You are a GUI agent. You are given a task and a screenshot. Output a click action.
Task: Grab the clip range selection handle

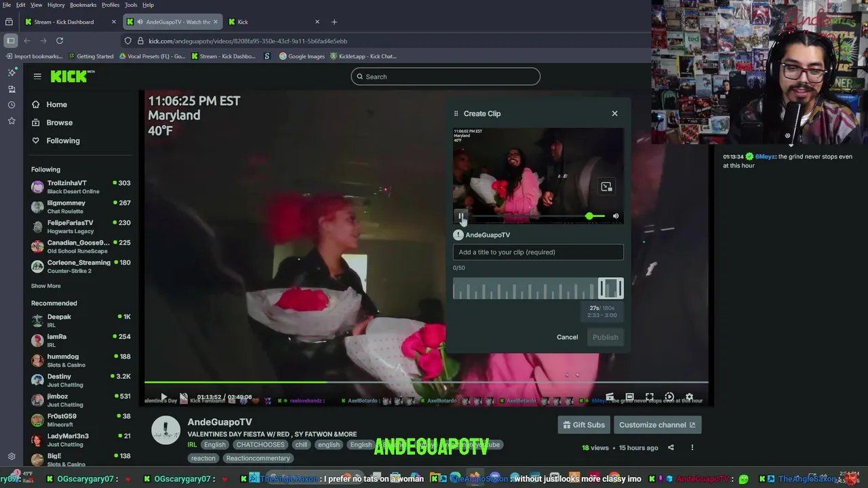coord(610,289)
